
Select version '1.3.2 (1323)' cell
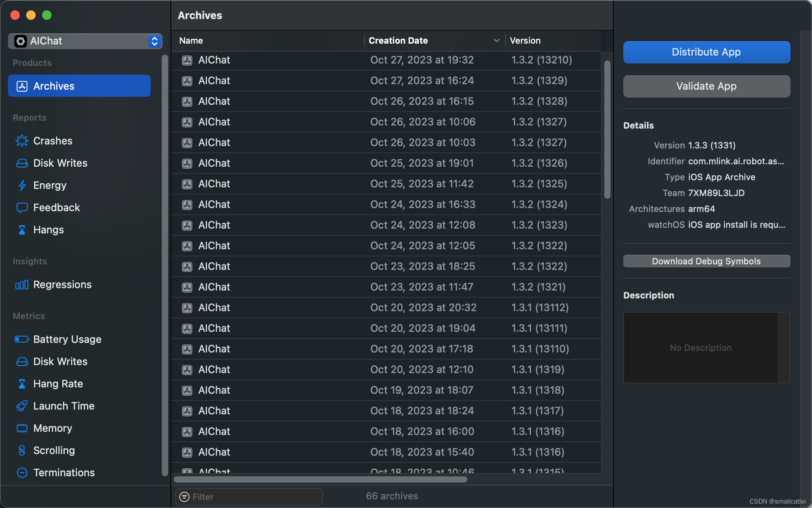(x=539, y=225)
